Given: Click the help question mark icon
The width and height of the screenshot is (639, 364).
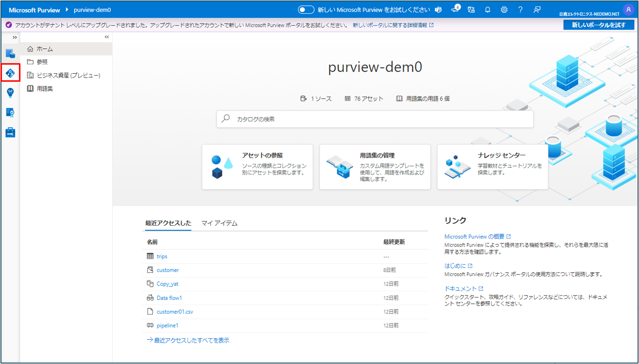Looking at the screenshot, I should (x=521, y=10).
